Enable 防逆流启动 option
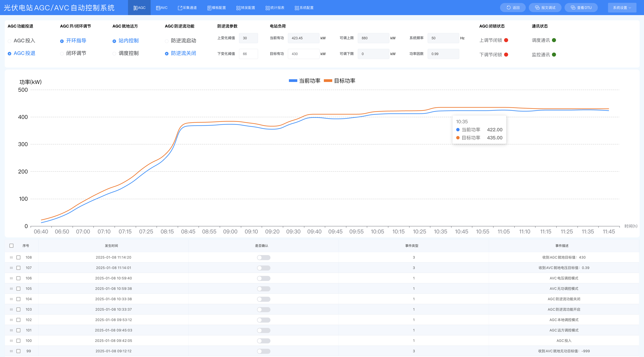 point(167,41)
